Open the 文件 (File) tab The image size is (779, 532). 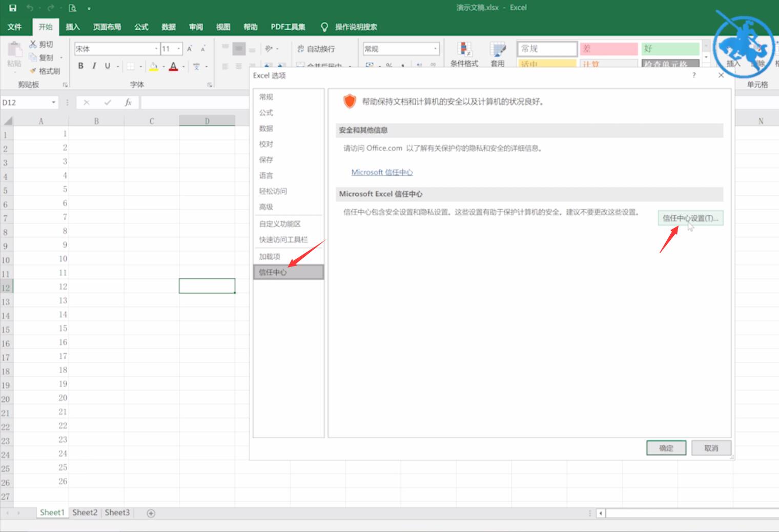click(15, 27)
